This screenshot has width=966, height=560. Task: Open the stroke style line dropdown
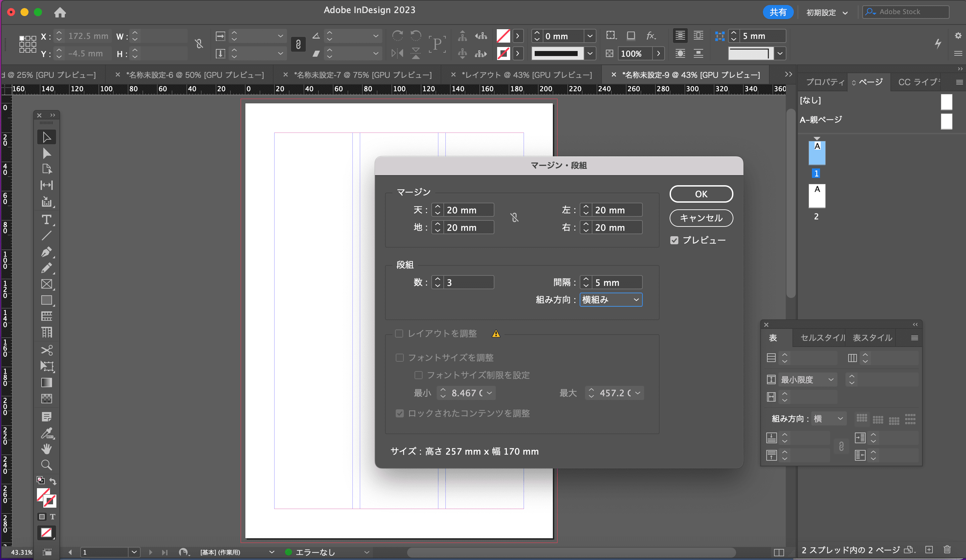click(x=590, y=53)
